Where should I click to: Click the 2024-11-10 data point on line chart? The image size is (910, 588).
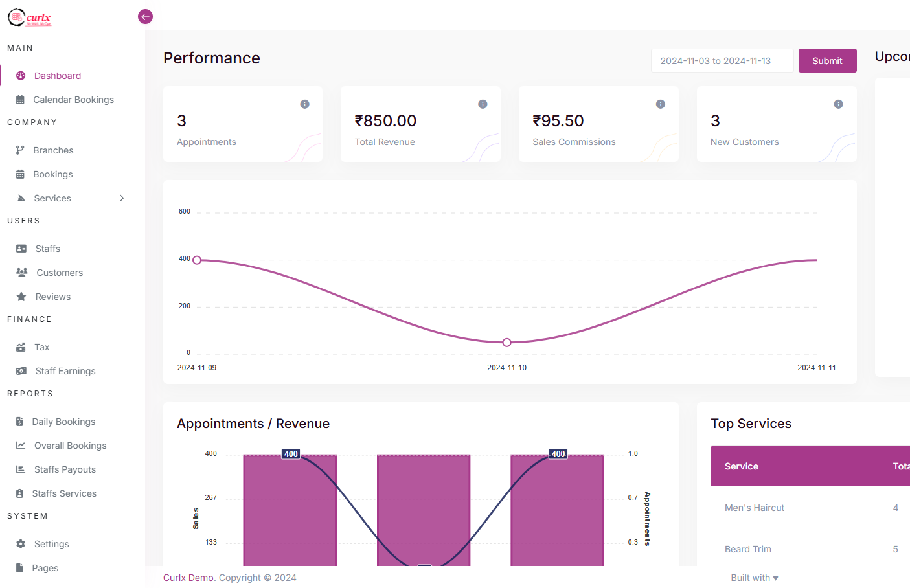point(506,343)
